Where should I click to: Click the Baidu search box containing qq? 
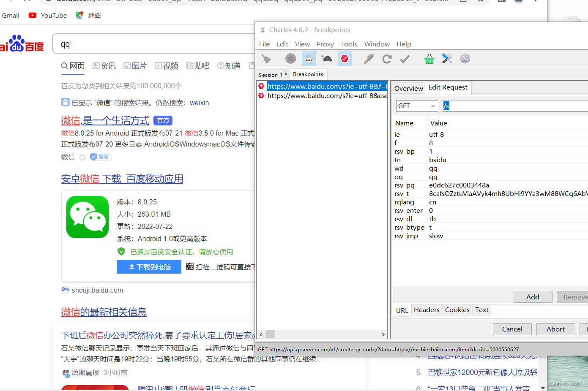(x=154, y=44)
